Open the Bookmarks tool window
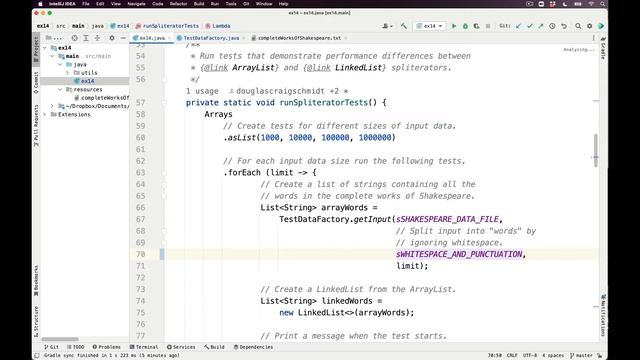640x360 pixels. click(x=36, y=281)
